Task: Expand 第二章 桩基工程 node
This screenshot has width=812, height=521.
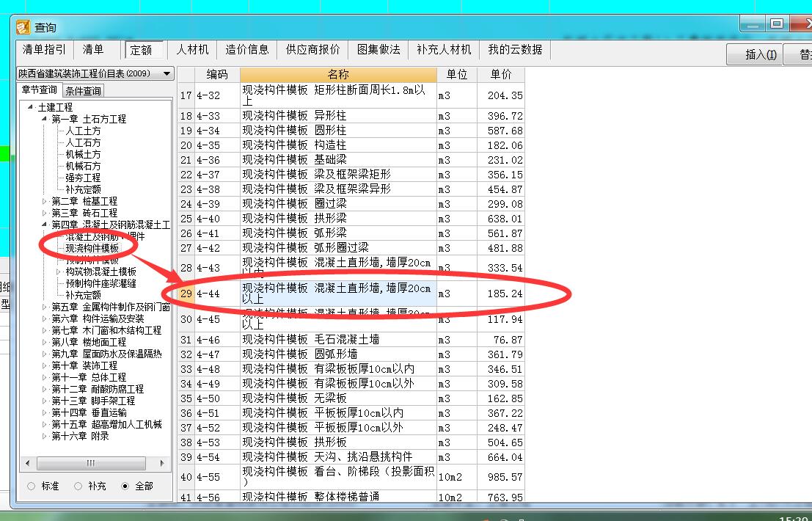Action: (x=44, y=201)
